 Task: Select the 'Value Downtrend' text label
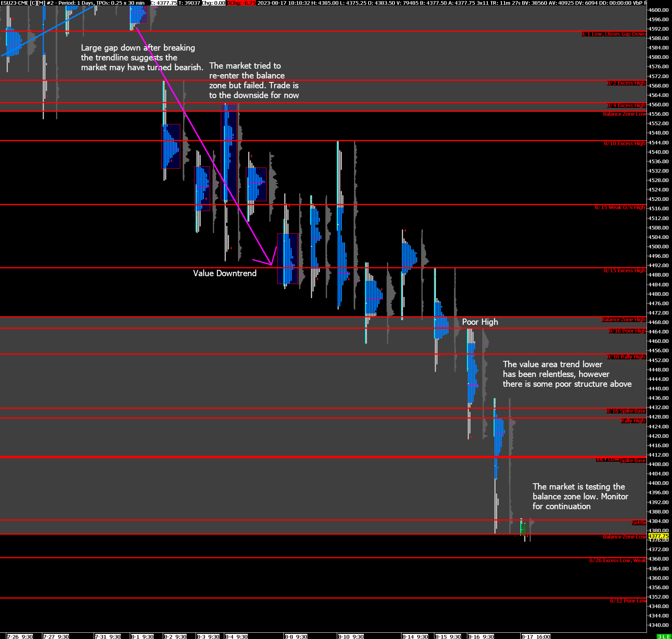click(x=225, y=273)
